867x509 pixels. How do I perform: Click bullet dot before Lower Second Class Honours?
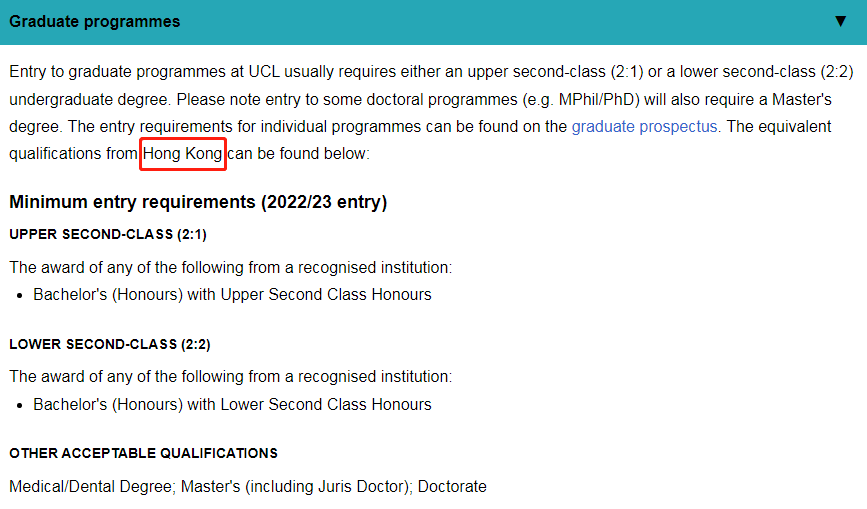click(x=20, y=406)
